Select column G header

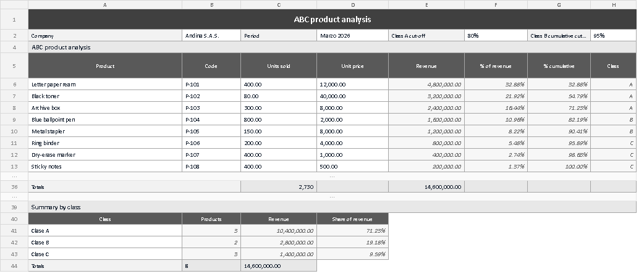(559, 4)
